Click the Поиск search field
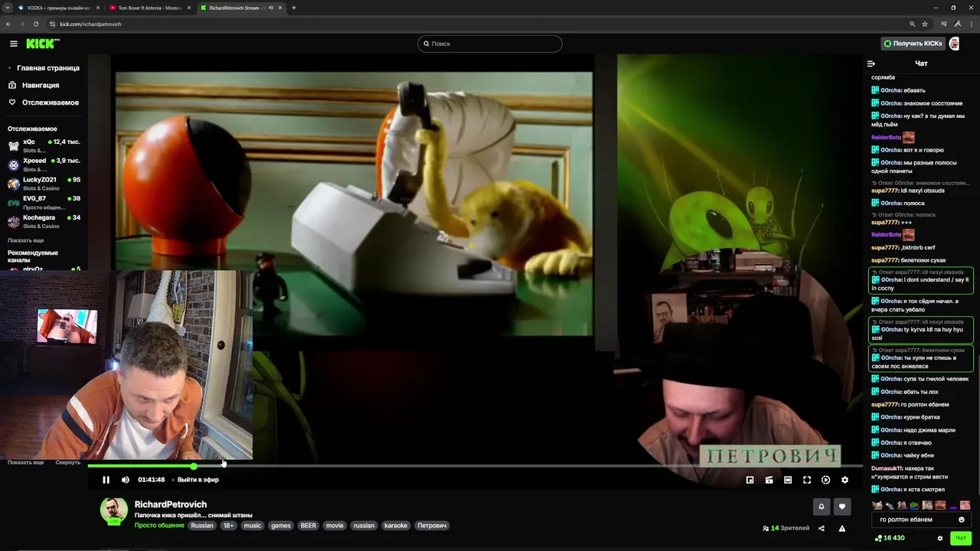This screenshot has width=980, height=551. pyautogui.click(x=490, y=44)
